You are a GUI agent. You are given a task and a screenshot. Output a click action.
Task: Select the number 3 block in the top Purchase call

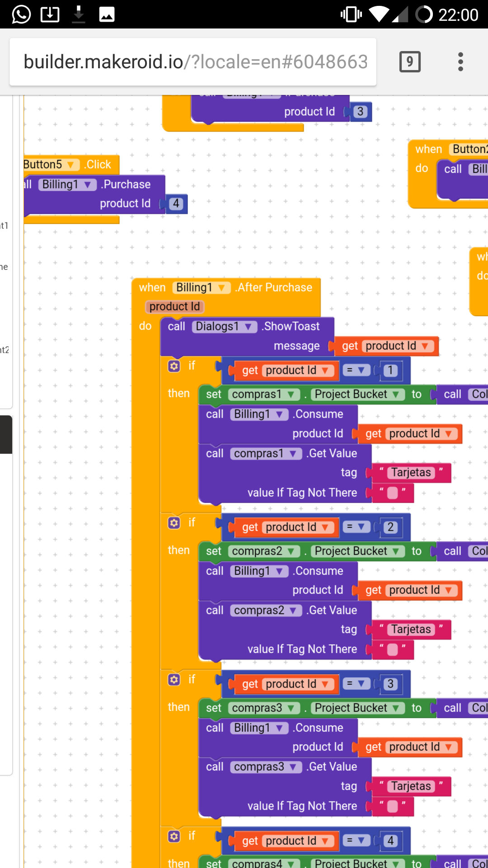pyautogui.click(x=360, y=112)
